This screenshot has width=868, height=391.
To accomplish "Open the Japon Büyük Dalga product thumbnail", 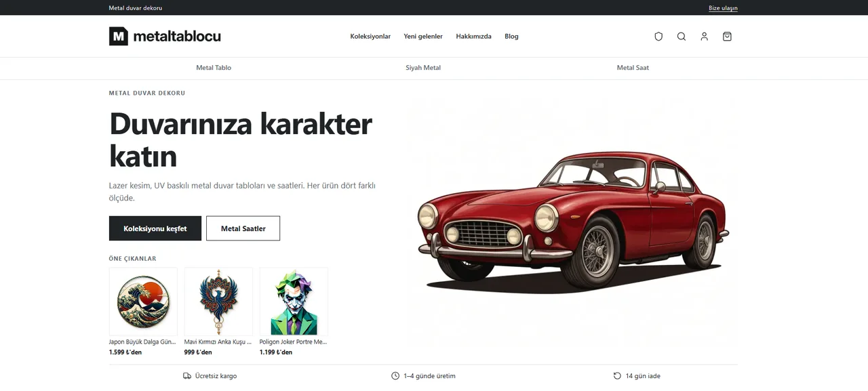I will coord(143,302).
